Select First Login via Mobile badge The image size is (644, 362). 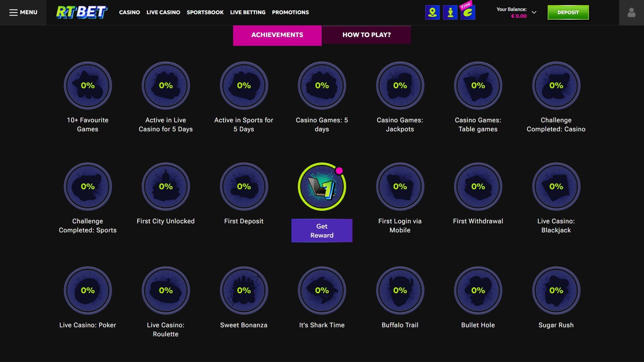point(400,187)
